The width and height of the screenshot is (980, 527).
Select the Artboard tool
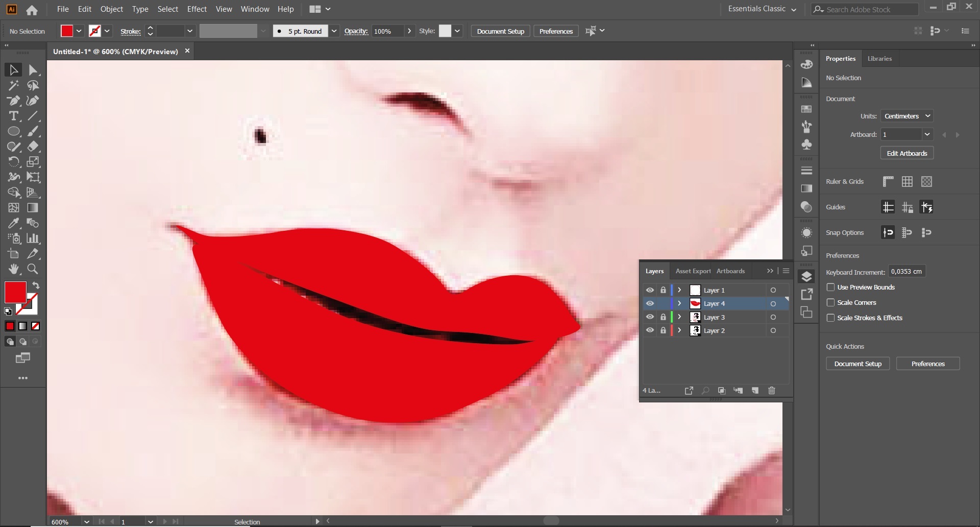click(x=14, y=254)
